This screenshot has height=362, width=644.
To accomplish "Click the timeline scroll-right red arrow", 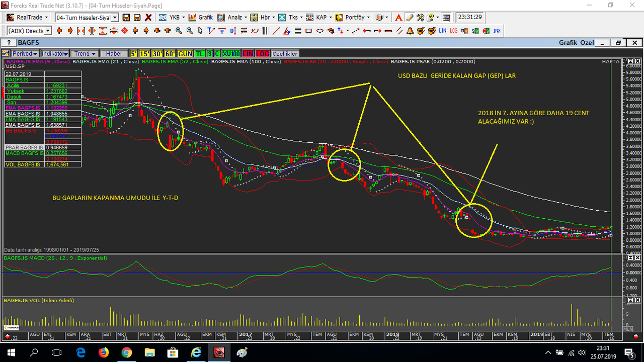I will click(636, 336).
